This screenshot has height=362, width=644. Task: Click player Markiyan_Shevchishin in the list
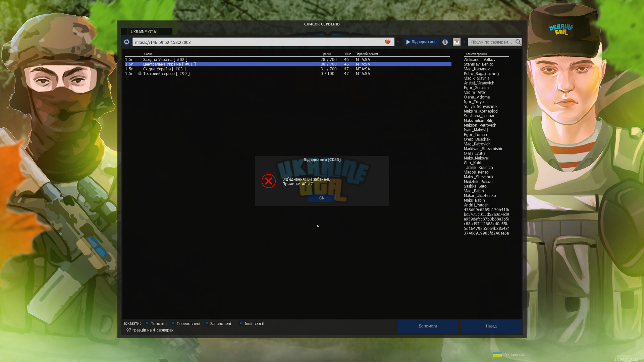[x=484, y=148]
